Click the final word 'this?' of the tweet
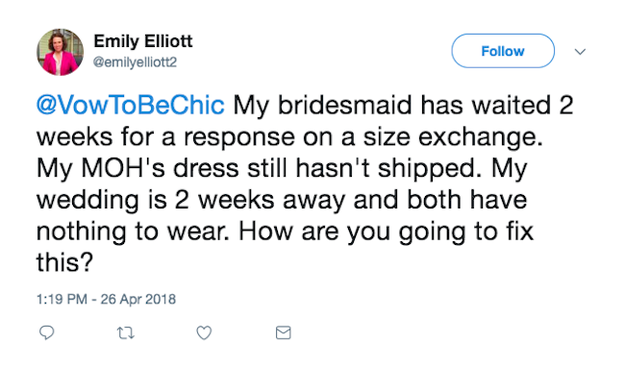 point(65,263)
